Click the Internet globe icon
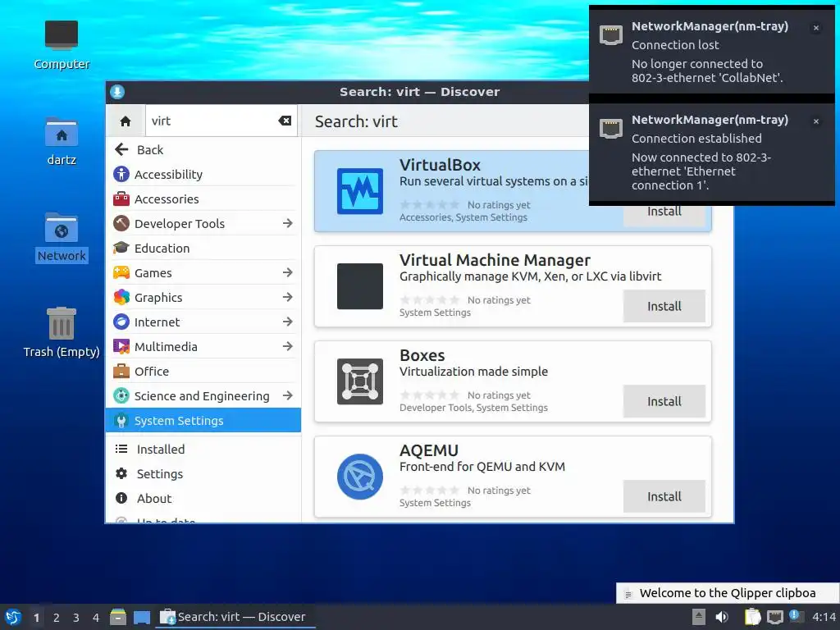Screen dimensions: 840x630 tap(121, 322)
